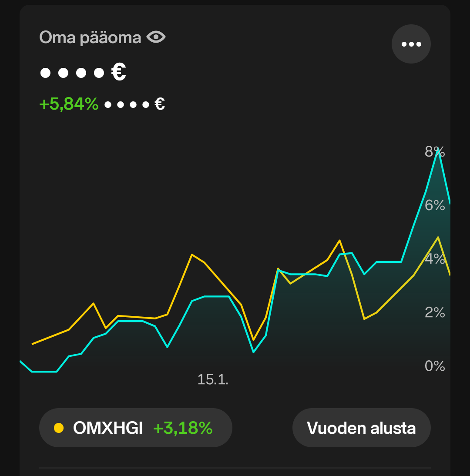Toggle the eye icon beside Oma pääoma
This screenshot has height=476, width=470.
(156, 37)
